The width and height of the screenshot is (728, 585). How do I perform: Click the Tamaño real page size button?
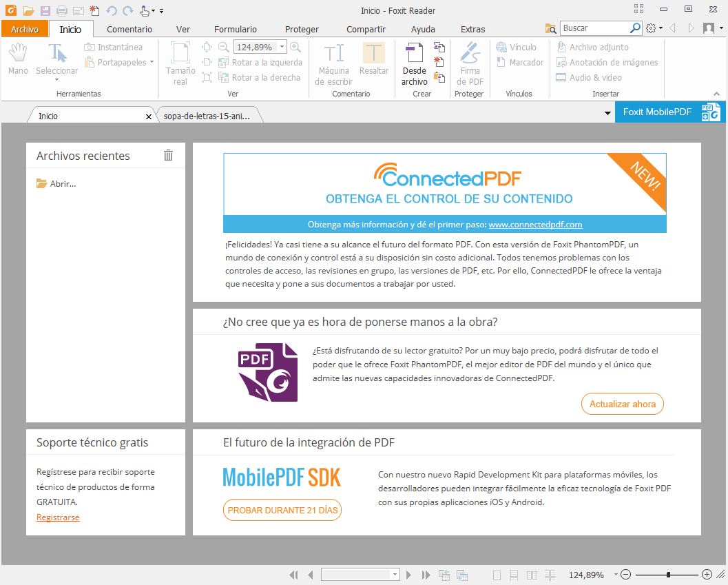[180, 63]
